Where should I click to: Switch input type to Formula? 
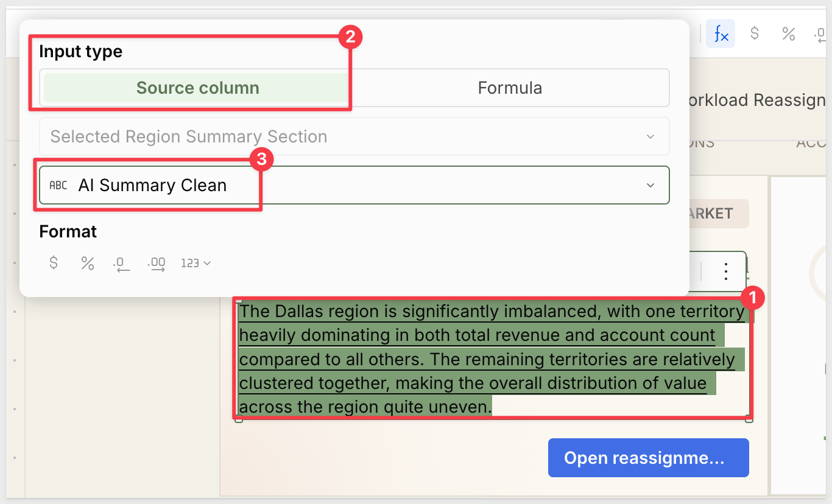tap(510, 88)
